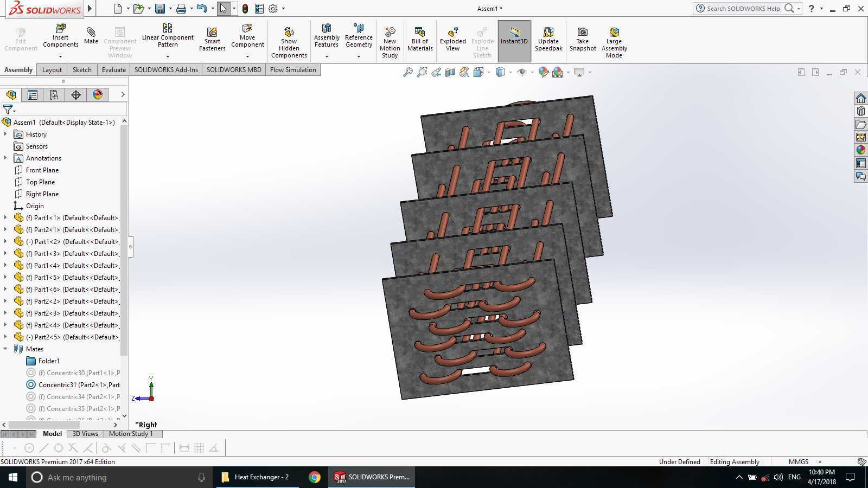Take Snapshot of the assembly

583,39
